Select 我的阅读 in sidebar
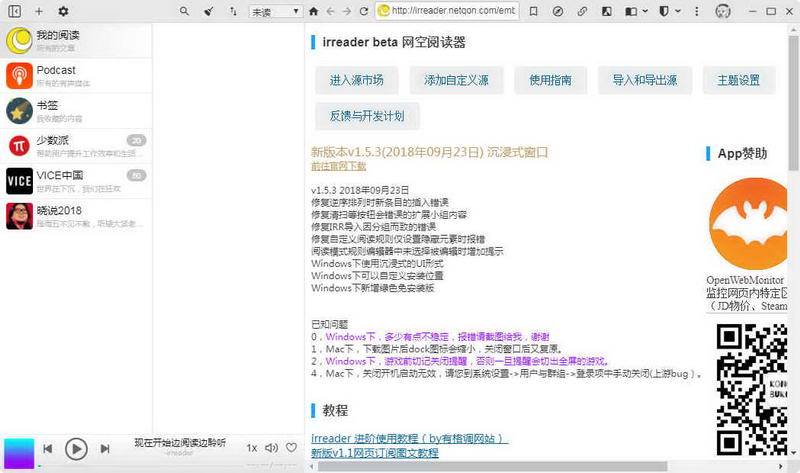Viewport: 800px width, 473px height. tap(76, 41)
